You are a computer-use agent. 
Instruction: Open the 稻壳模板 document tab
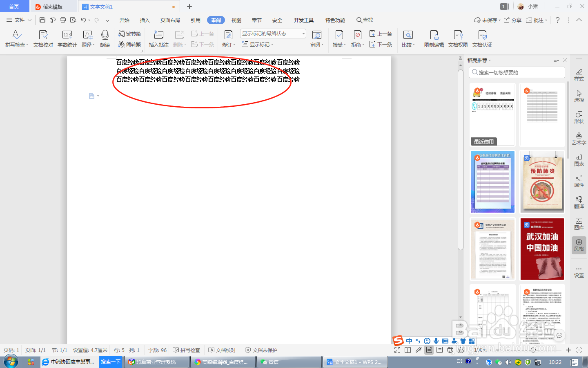[53, 7]
